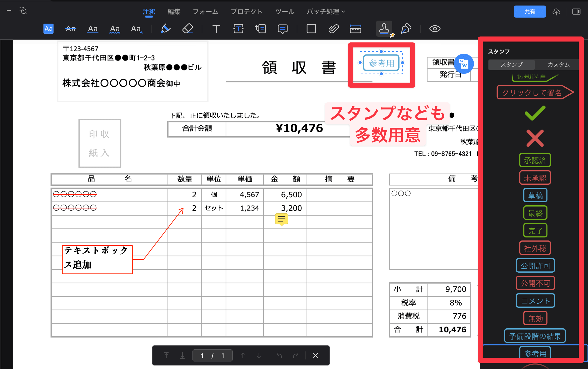Image resolution: width=588 pixels, height=369 pixels.
Task: Select the 参考用 stamp placed on the document
Action: pos(381,63)
